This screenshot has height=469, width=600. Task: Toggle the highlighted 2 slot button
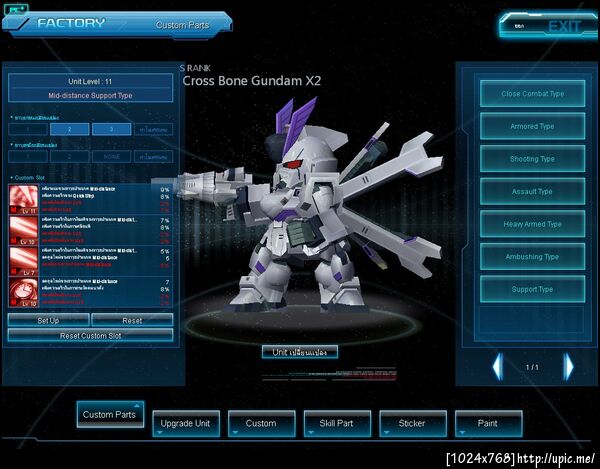tap(70, 129)
